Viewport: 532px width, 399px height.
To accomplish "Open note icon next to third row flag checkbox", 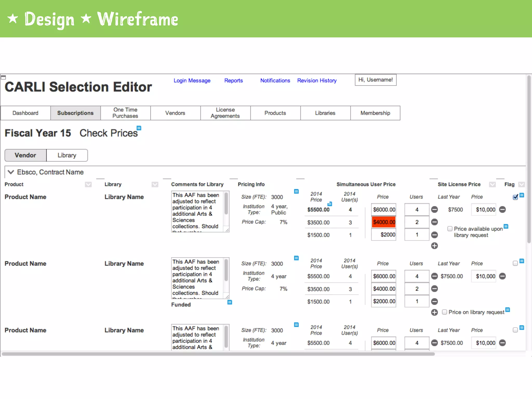I will (522, 328).
